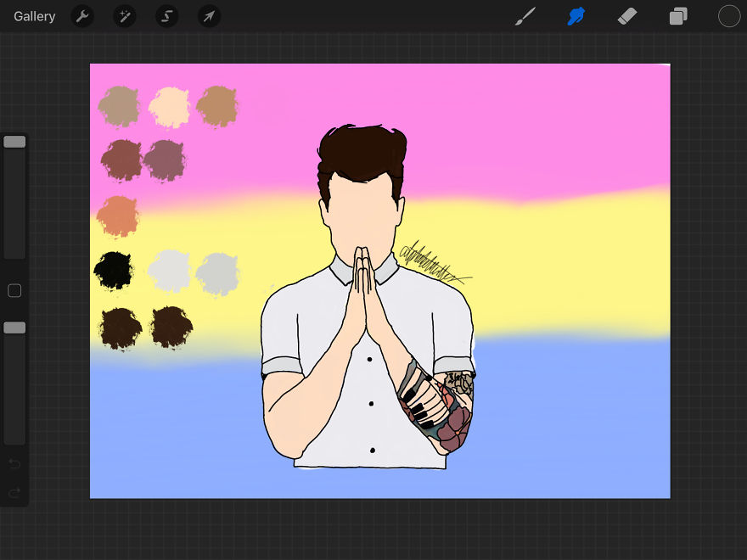
Task: Open the Actions wrench menu
Action: pos(82,15)
